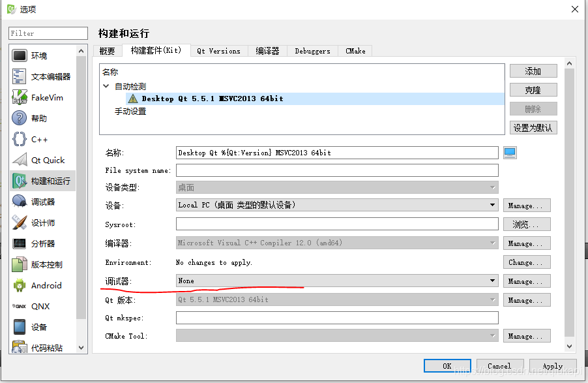Click the Cancel button

(500, 366)
